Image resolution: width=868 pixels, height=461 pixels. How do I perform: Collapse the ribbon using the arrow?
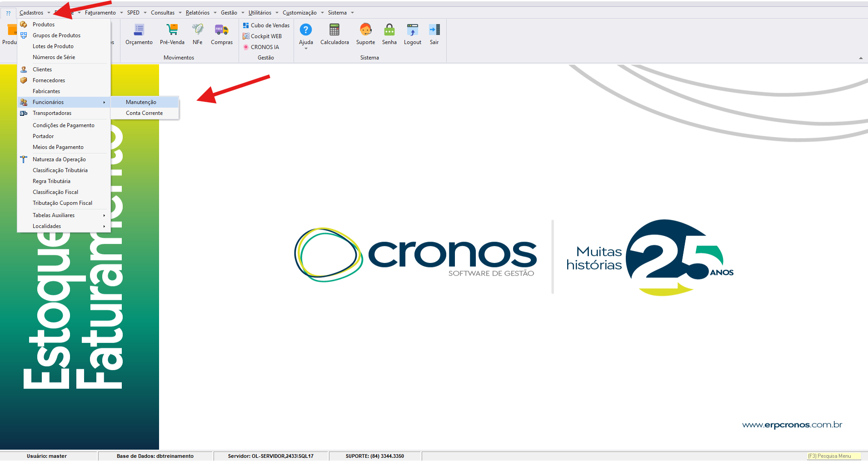(x=860, y=58)
